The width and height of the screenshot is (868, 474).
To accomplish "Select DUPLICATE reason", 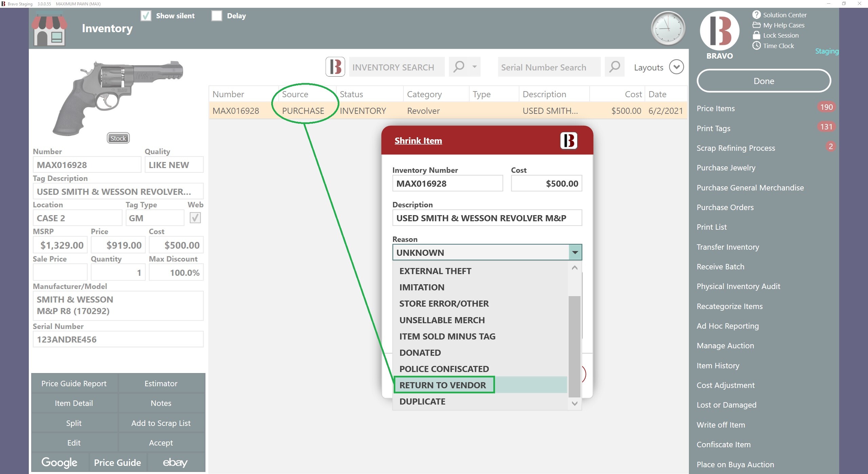I will click(480, 401).
